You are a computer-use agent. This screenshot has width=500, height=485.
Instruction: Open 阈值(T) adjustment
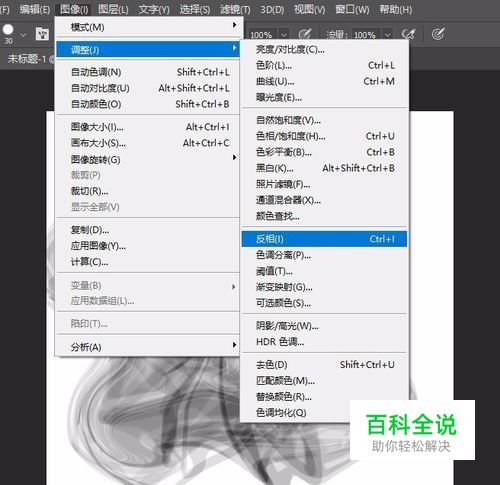(x=324, y=271)
